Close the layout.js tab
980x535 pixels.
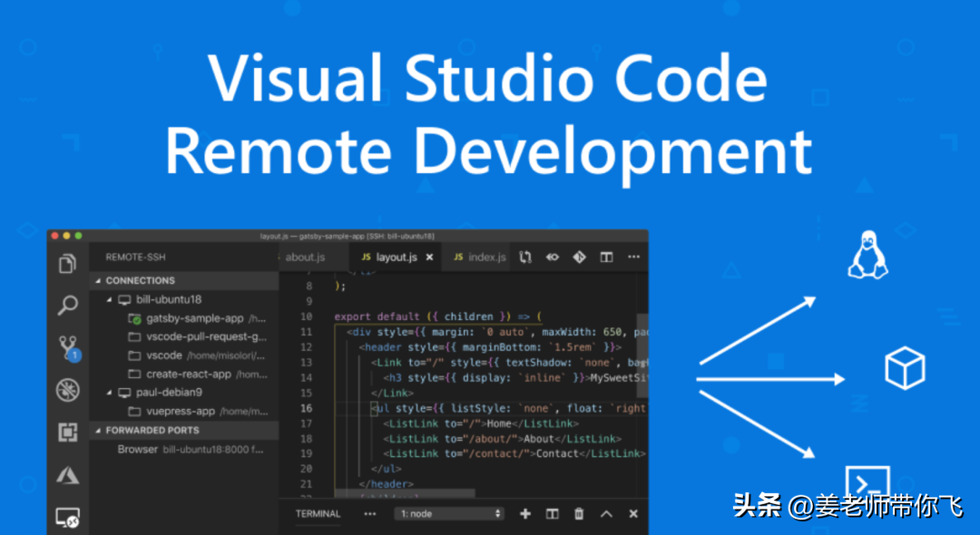tap(430, 258)
